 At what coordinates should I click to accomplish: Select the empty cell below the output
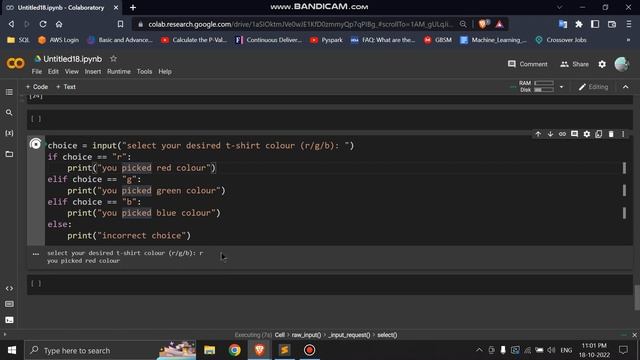click(330, 284)
